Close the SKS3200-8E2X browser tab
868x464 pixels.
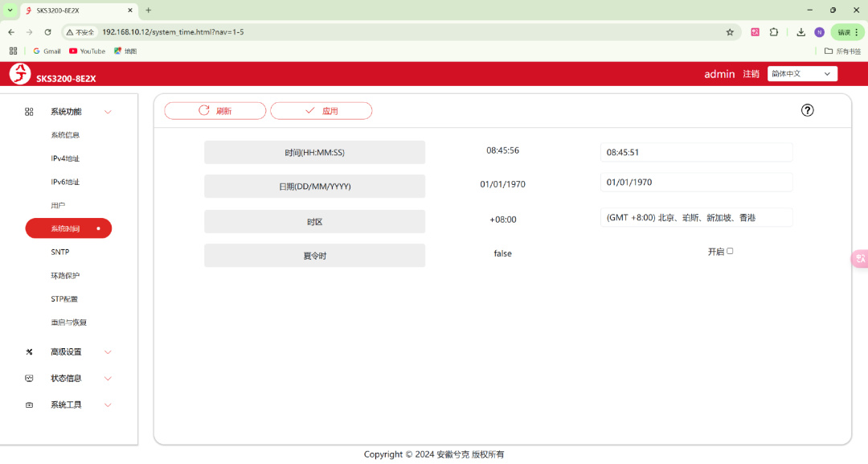click(130, 10)
